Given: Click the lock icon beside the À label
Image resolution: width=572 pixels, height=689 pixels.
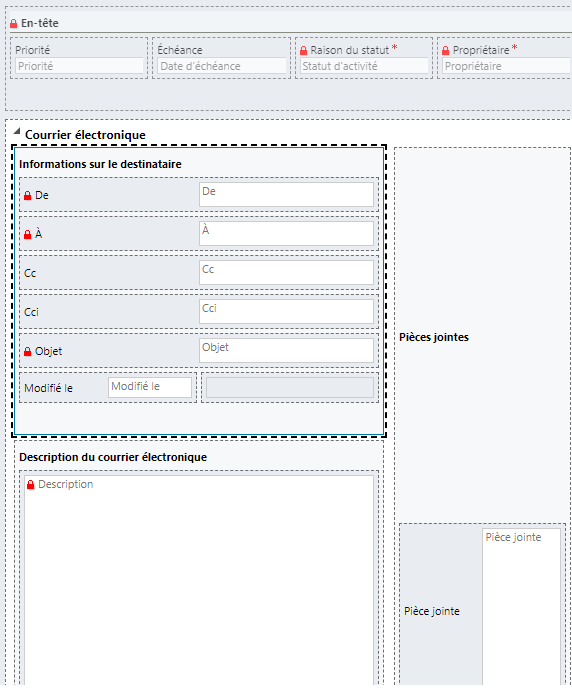Looking at the screenshot, I should click(28, 235).
